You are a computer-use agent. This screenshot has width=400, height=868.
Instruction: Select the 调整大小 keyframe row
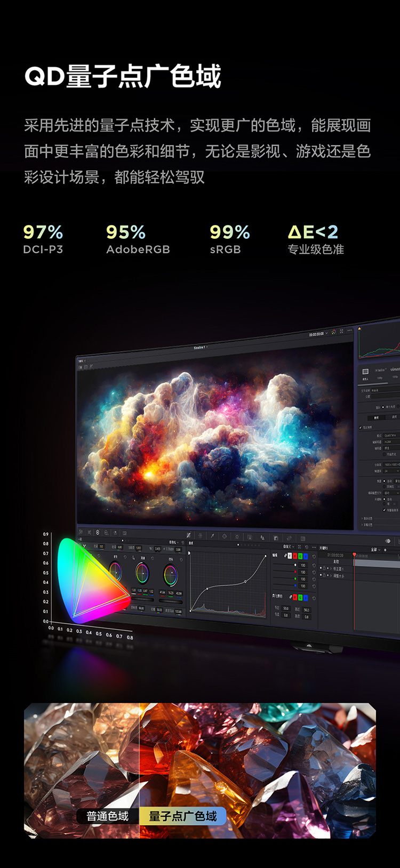339,575
